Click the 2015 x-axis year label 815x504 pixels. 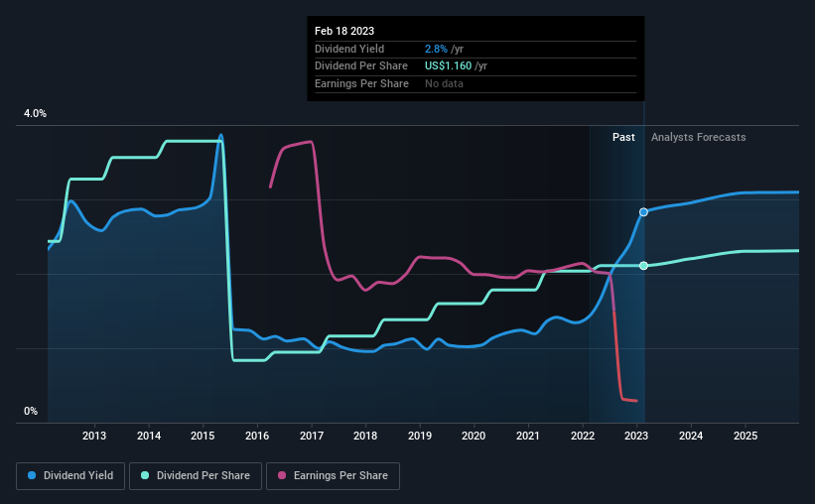(x=203, y=436)
